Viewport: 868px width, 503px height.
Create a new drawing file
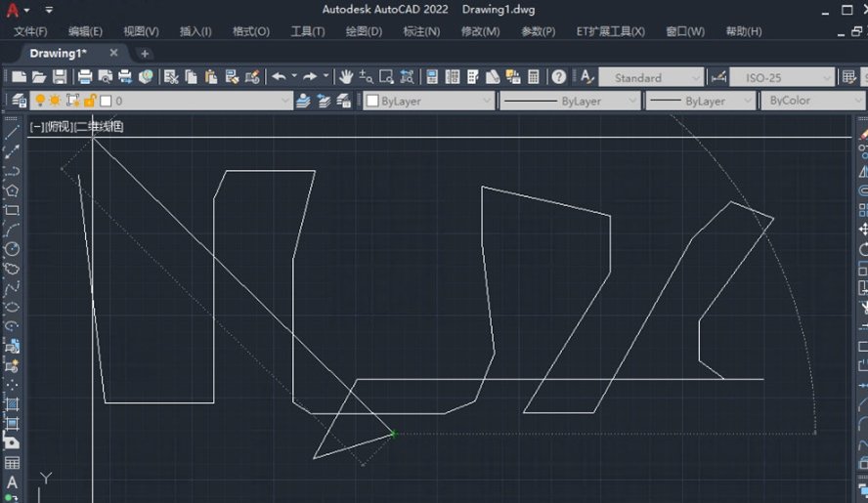tap(20, 76)
